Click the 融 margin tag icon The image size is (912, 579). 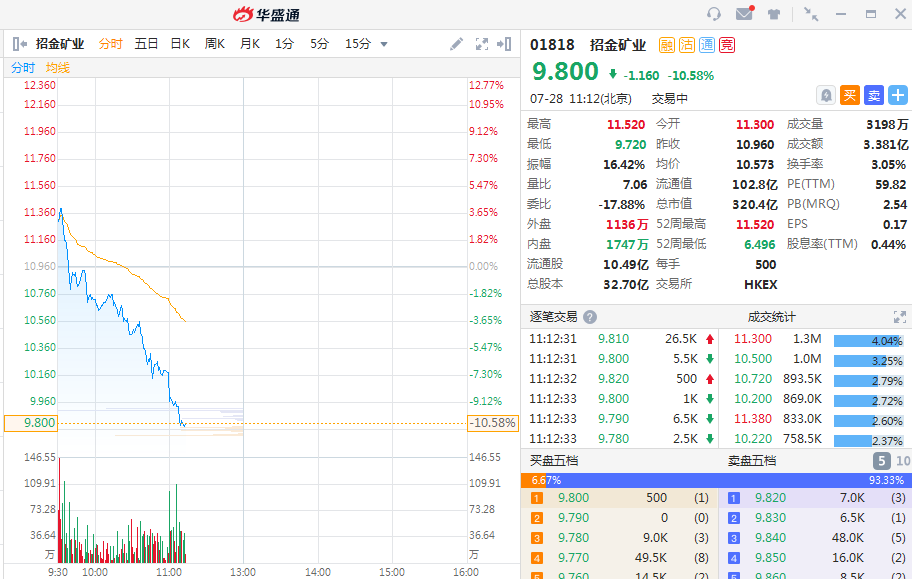(667, 45)
